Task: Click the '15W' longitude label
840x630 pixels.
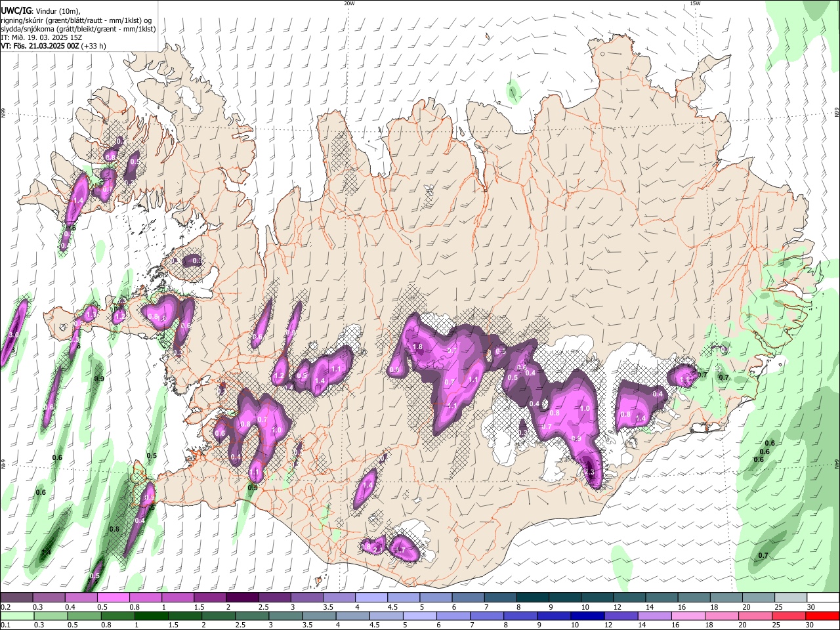Action: 695,3
